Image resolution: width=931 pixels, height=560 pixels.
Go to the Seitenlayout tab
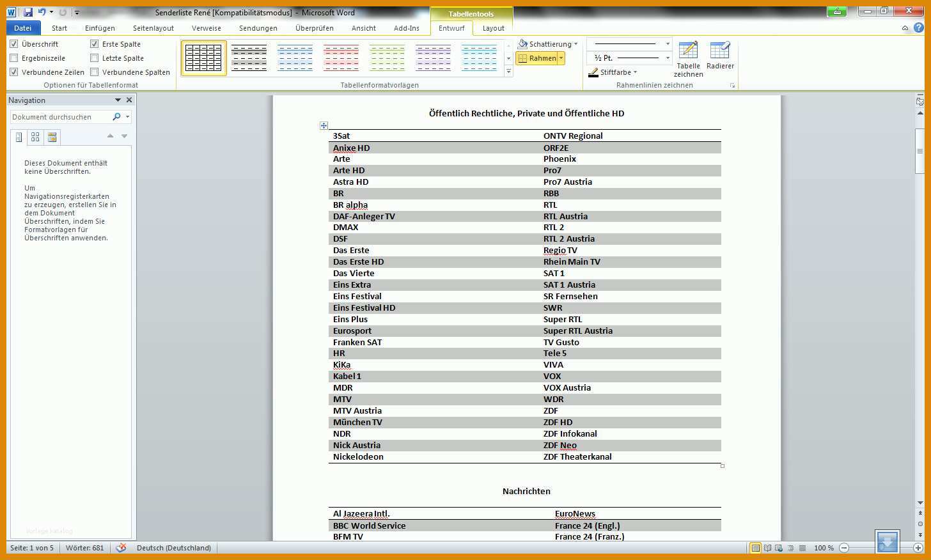153,28
